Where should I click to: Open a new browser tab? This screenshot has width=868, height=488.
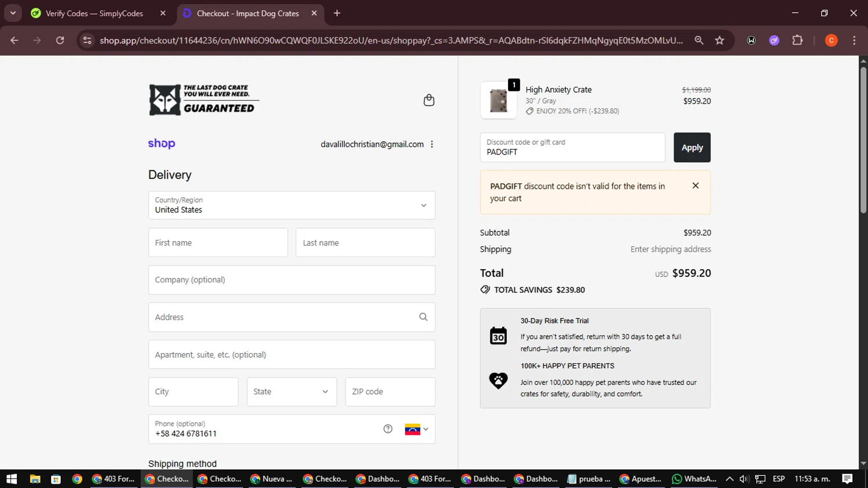pyautogui.click(x=337, y=13)
